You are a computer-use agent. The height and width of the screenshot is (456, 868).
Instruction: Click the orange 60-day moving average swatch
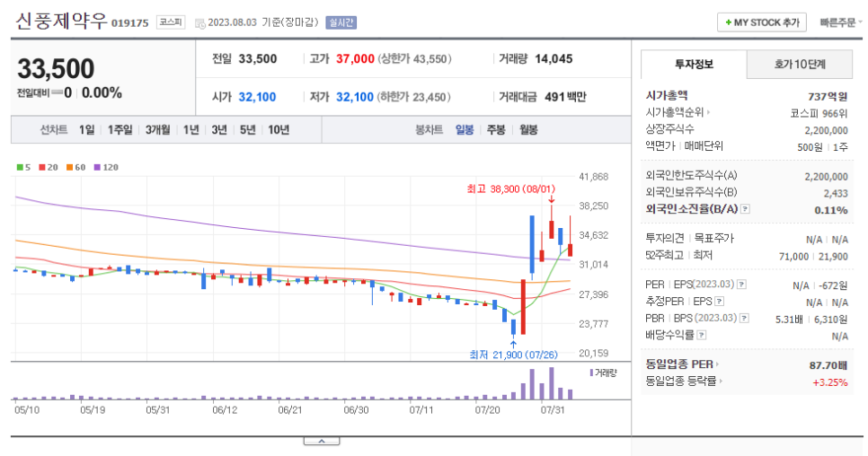[x=69, y=168]
